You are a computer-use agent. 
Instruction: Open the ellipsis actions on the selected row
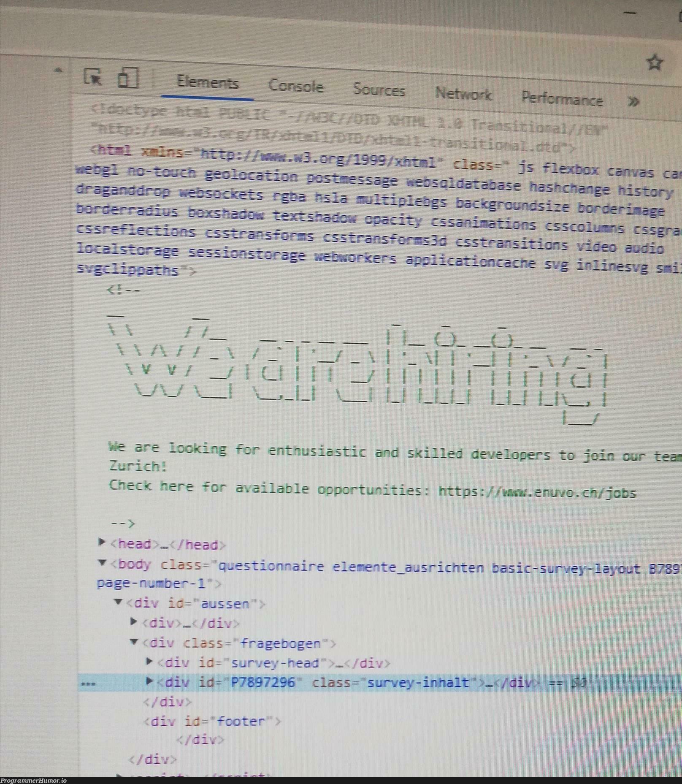87,684
